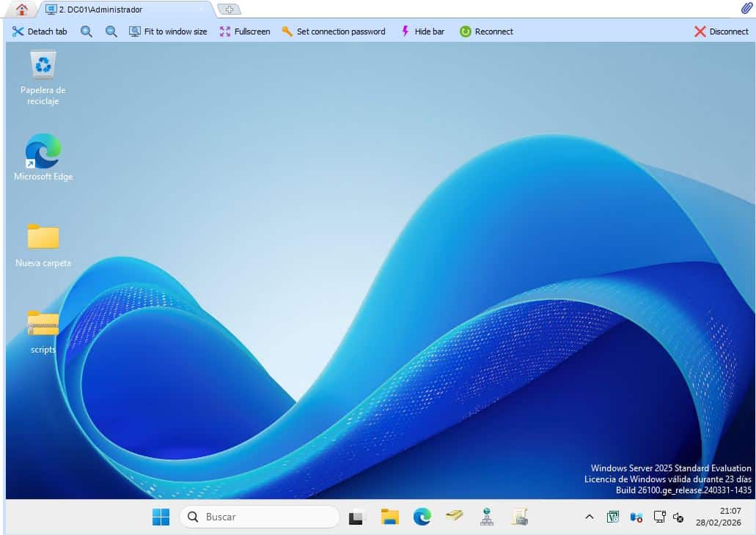756x535 pixels.
Task: Click the Task View taskbar icon
Action: 356,517
